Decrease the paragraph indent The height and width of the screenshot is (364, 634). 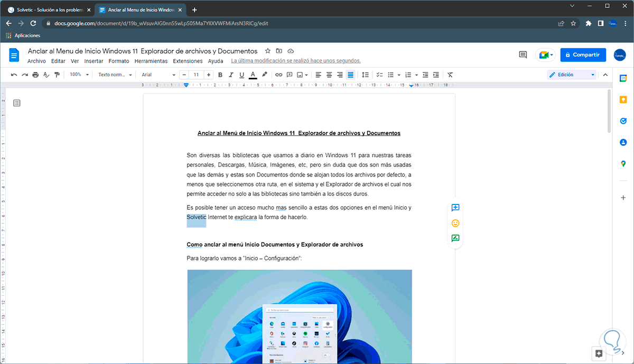click(426, 75)
